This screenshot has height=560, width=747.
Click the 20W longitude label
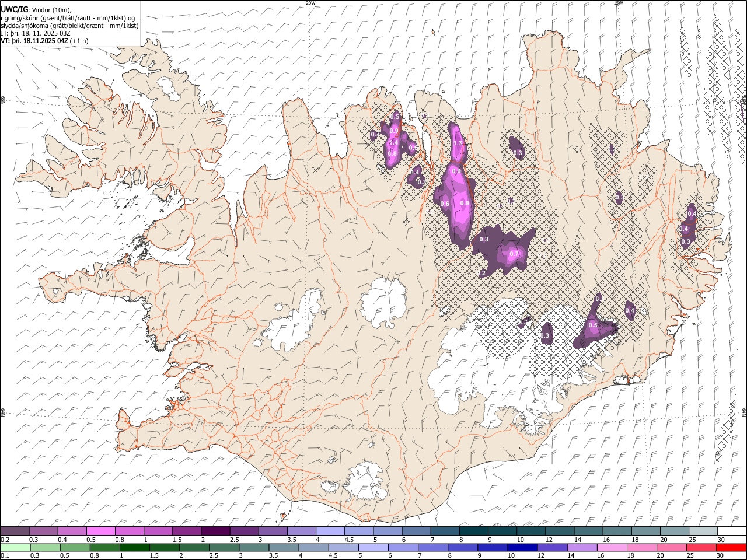[311, 3]
